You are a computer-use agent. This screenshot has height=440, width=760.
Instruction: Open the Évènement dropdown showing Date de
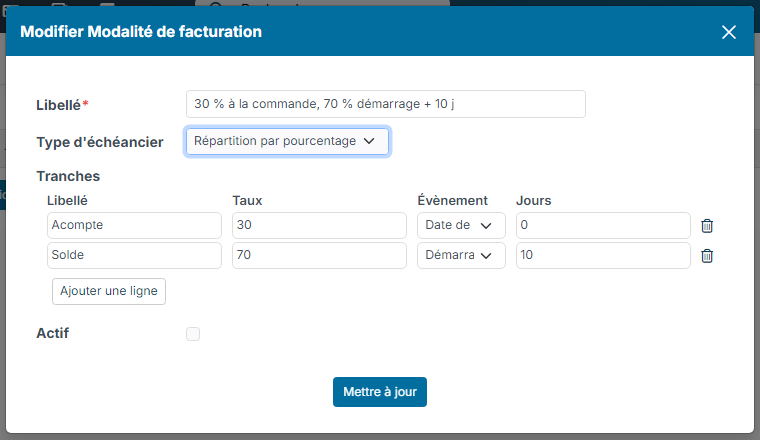(x=461, y=225)
